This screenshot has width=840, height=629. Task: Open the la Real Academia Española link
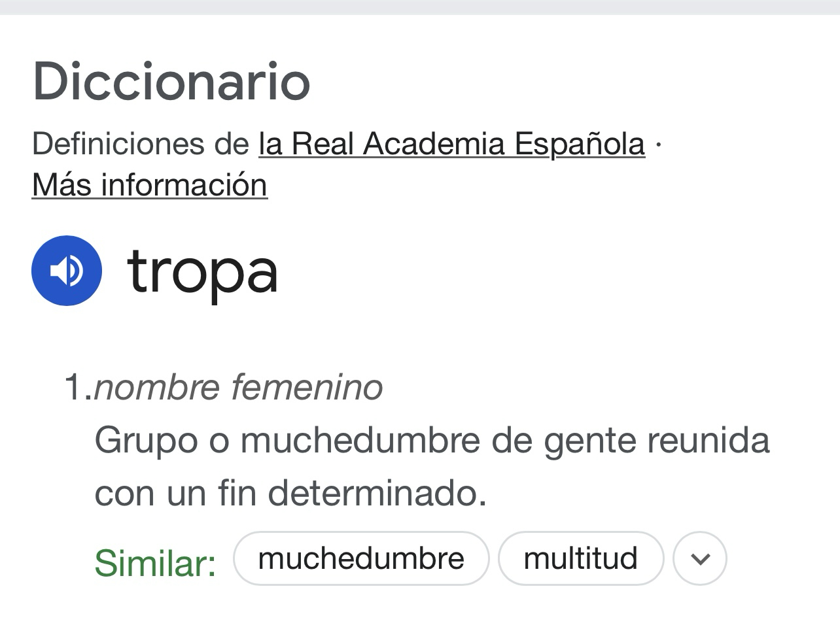tap(451, 144)
